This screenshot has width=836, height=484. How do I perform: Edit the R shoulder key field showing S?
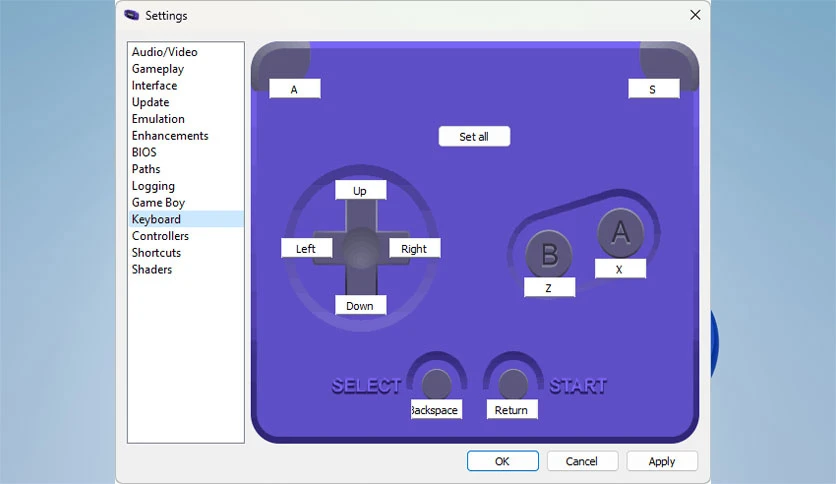(x=654, y=89)
